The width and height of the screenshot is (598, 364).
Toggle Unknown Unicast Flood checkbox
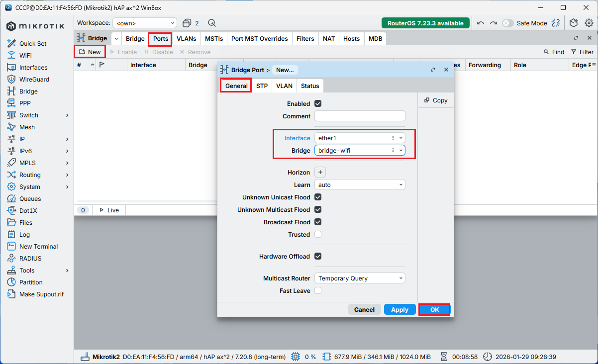click(x=318, y=197)
